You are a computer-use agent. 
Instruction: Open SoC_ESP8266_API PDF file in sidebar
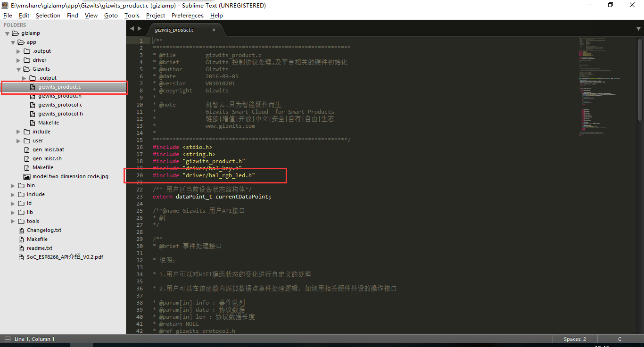(x=65, y=257)
